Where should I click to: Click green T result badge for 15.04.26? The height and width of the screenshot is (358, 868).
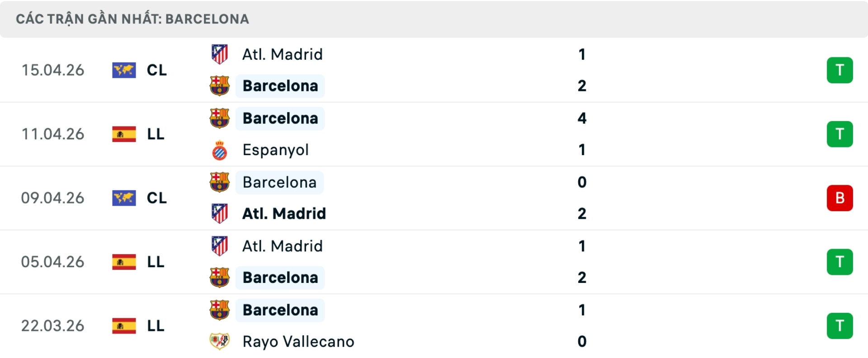click(x=840, y=70)
